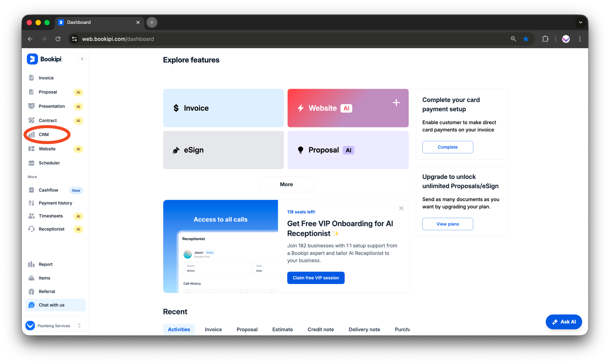Viewport: 610px width, 364px height.
Task: Open the browser tab search dropdown
Action: coord(580,22)
